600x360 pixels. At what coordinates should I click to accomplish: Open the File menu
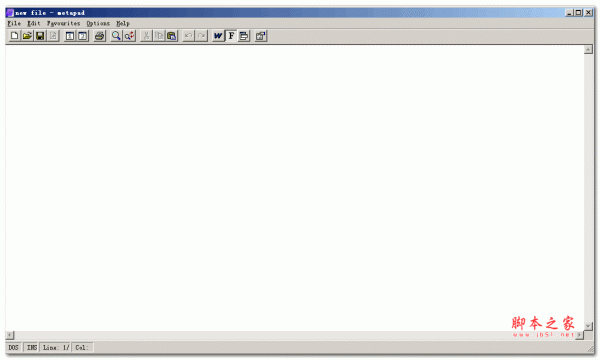pos(14,23)
